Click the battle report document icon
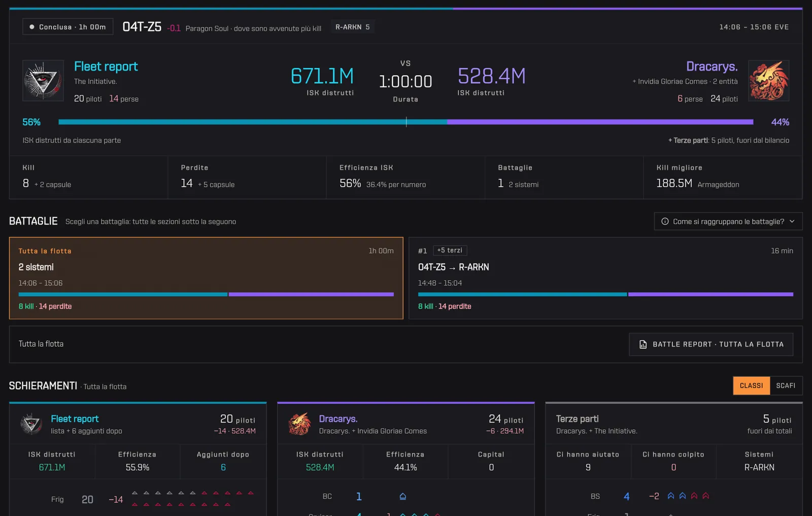 tap(643, 344)
